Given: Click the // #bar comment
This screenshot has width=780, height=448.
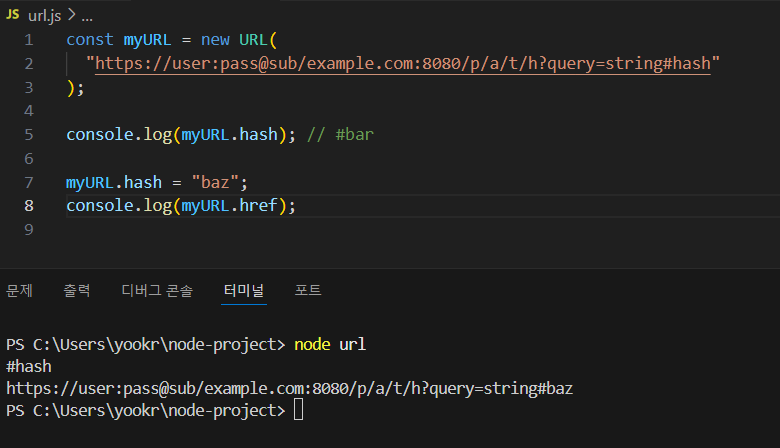Looking at the screenshot, I should pos(340,135).
